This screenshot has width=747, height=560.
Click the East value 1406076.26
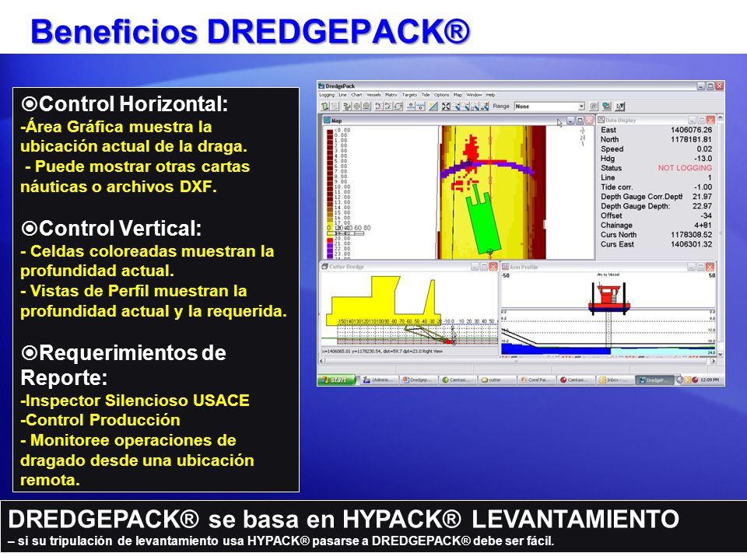coord(691,130)
